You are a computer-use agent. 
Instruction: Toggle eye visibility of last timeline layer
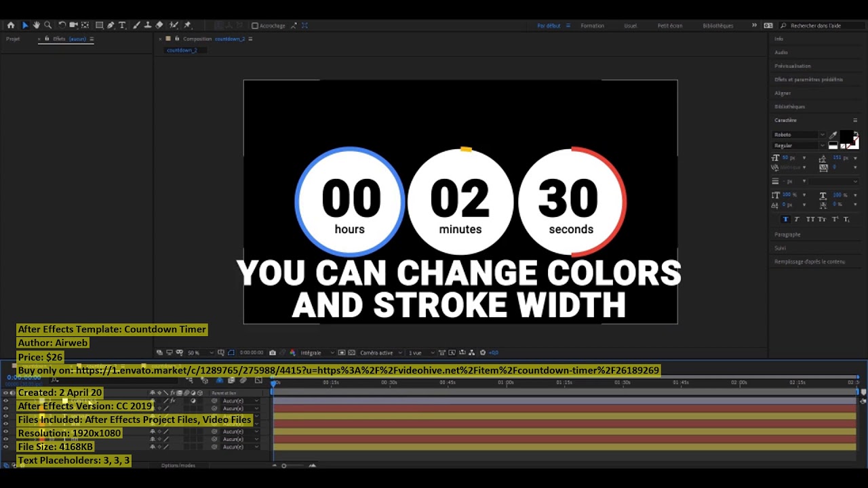[6, 447]
